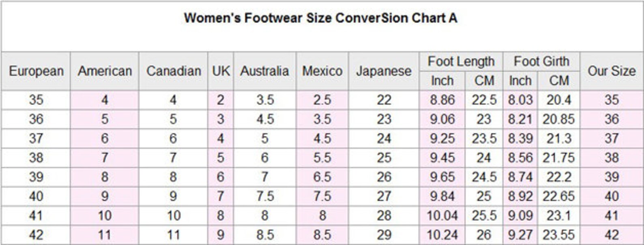Select the Canadian column header
This screenshot has width=644, height=245.
pos(173,71)
